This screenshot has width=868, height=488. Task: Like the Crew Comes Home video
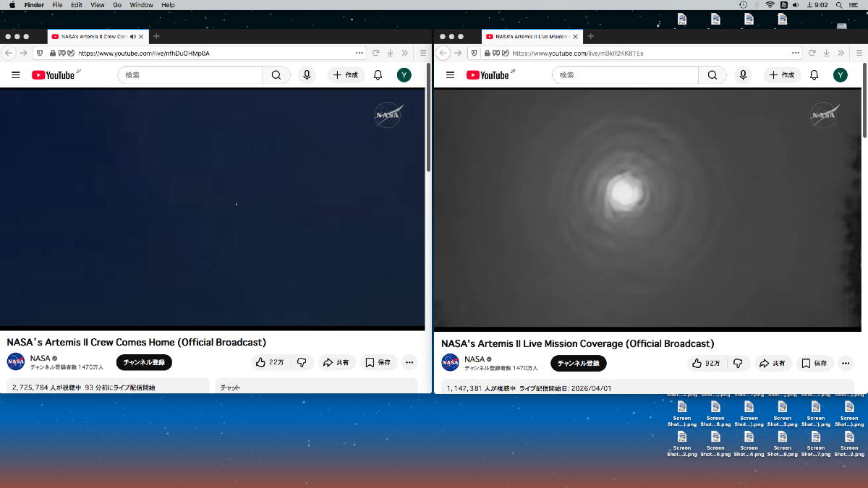[270, 362]
